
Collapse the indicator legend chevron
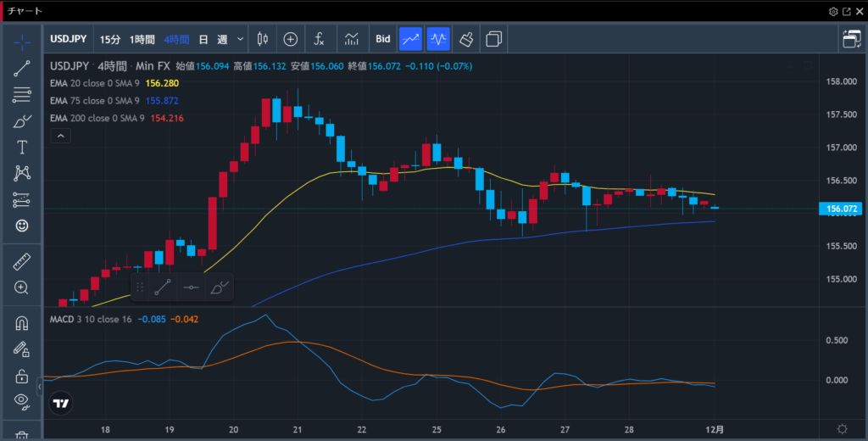coord(59,136)
